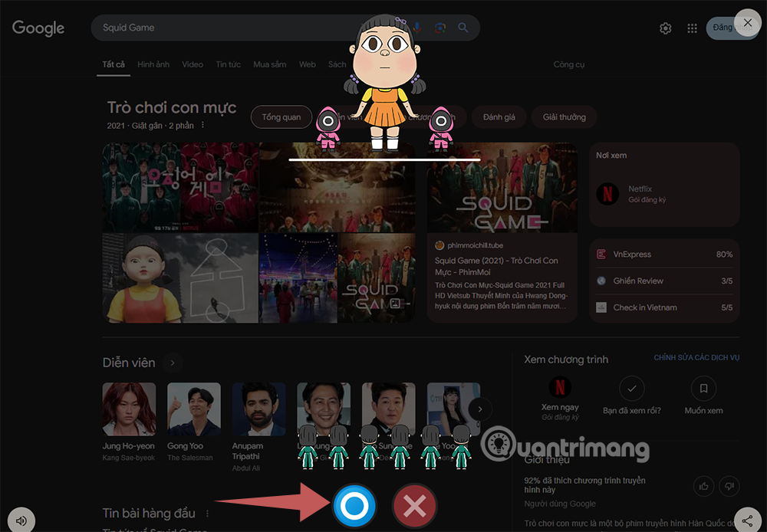Image resolution: width=767 pixels, height=532 pixels.
Task: Select the Giải thưởng chip
Action: coord(564,117)
